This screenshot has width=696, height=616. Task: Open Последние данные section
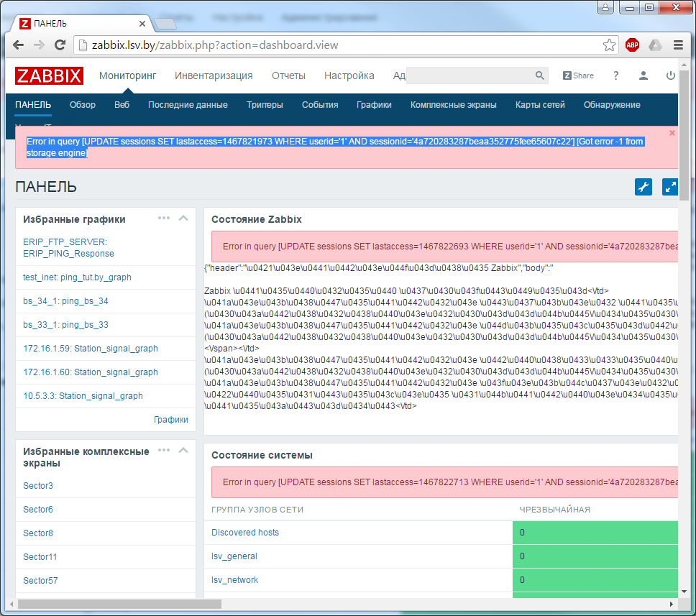(188, 105)
